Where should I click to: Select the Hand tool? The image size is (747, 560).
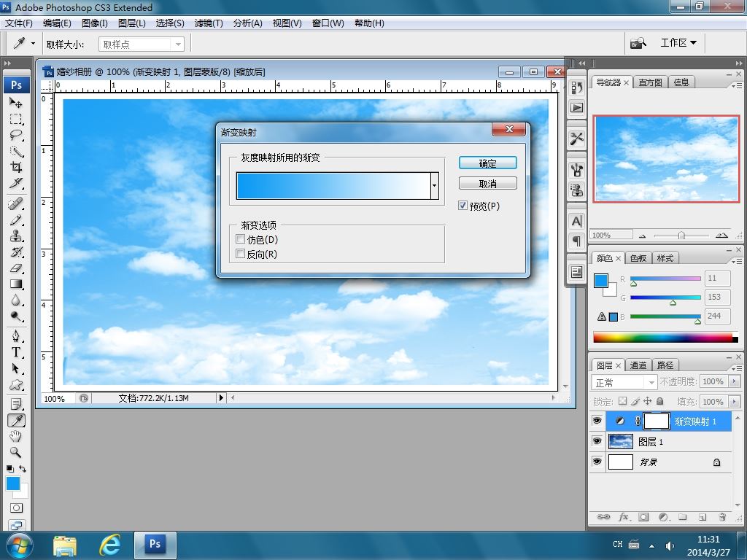[x=16, y=436]
